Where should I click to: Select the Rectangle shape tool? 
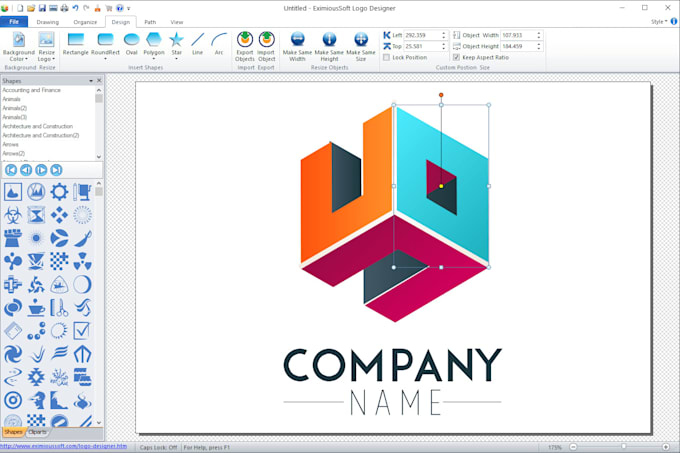(x=75, y=42)
